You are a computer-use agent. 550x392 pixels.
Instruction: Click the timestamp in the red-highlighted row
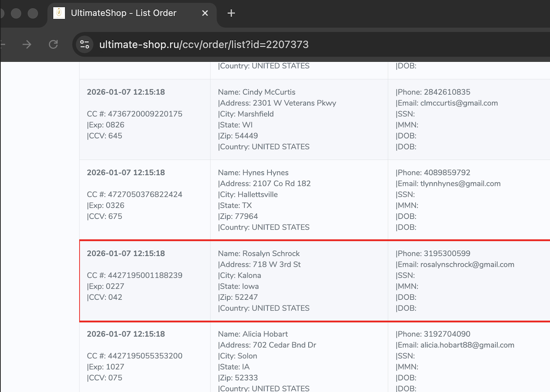pyautogui.click(x=126, y=253)
